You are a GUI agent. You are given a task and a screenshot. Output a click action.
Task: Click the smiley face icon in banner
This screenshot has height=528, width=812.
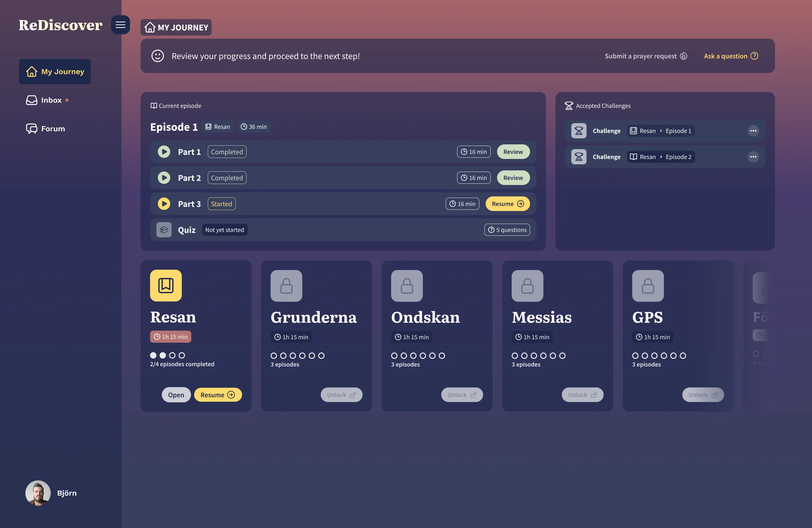(158, 56)
